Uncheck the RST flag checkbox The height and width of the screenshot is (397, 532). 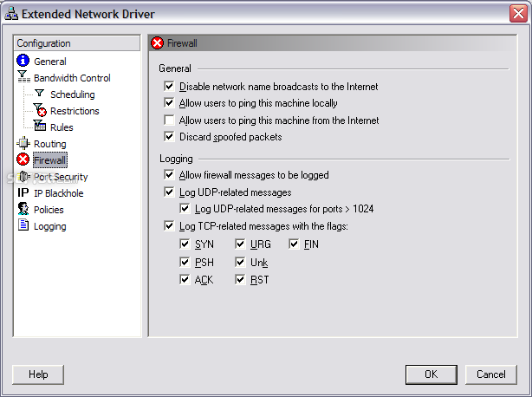tap(240, 279)
